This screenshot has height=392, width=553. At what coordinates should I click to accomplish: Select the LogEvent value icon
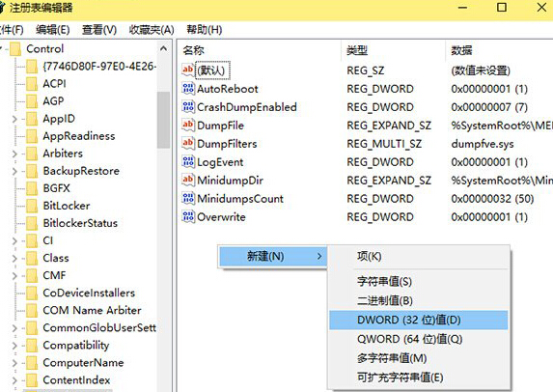[x=188, y=161]
